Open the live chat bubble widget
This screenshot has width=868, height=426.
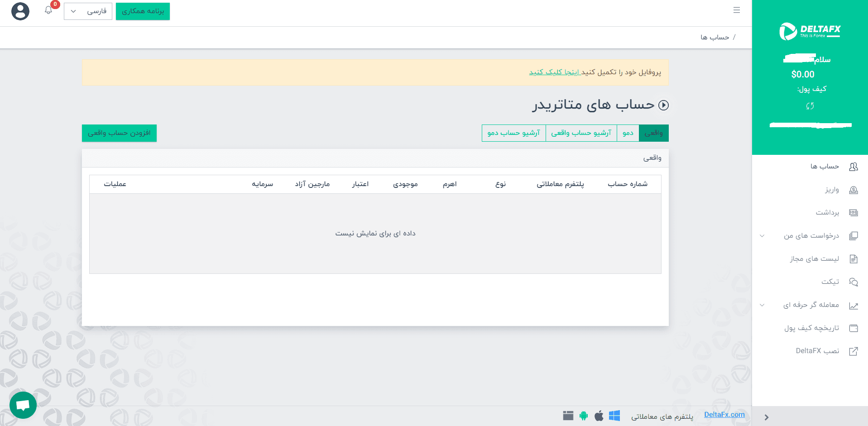click(x=23, y=405)
